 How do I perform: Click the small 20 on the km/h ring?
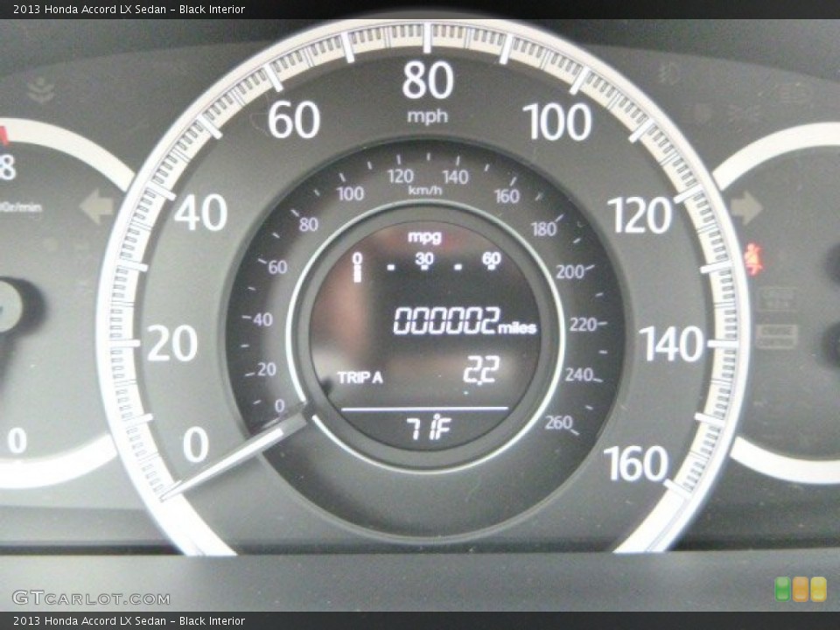click(266, 369)
